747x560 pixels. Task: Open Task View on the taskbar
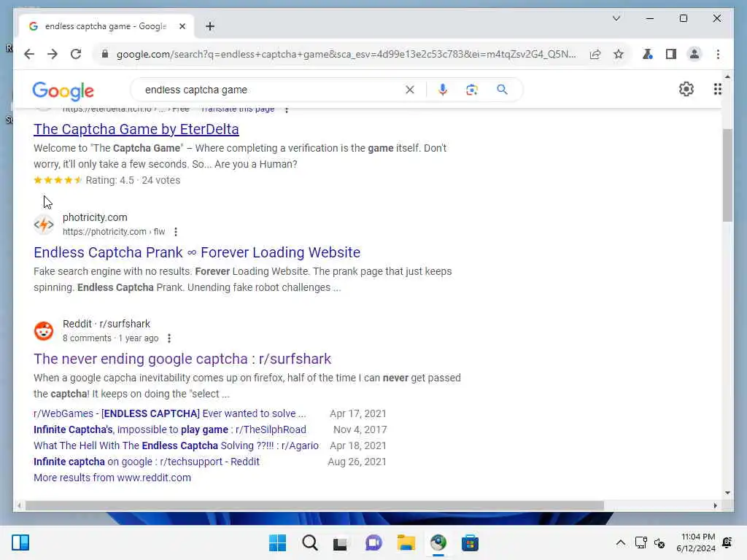[x=340, y=542]
